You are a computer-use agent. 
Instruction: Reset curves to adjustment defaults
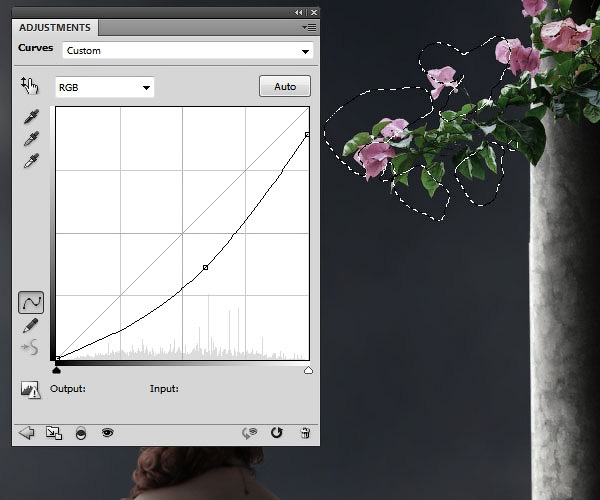coord(277,433)
